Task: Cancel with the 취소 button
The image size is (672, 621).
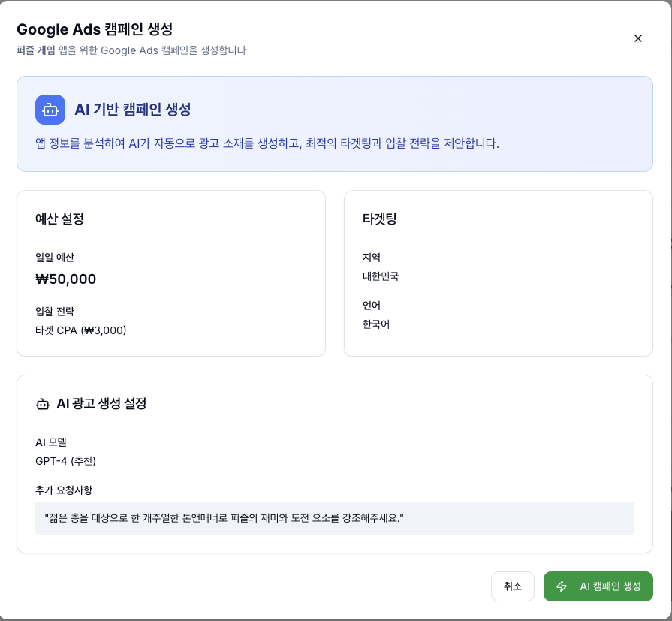Action: click(513, 586)
